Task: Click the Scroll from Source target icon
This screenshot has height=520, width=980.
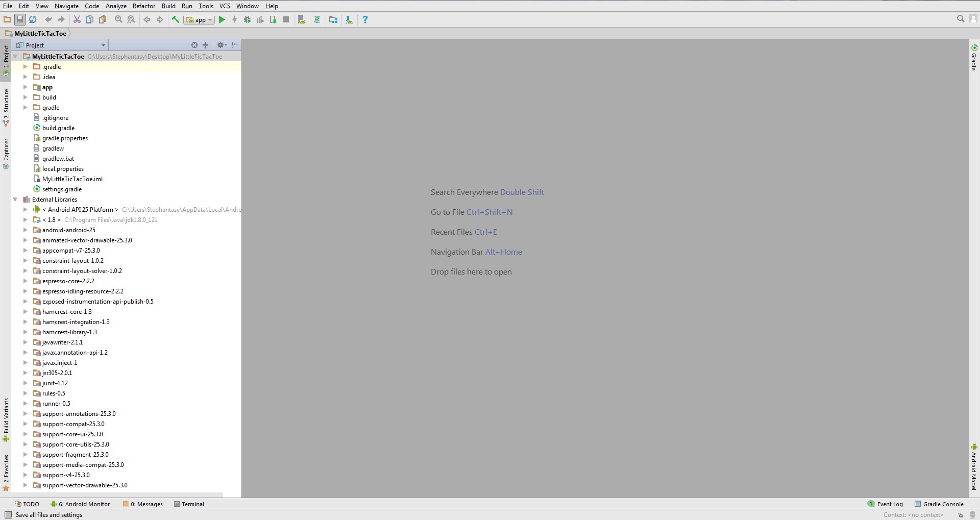Action: click(x=194, y=45)
